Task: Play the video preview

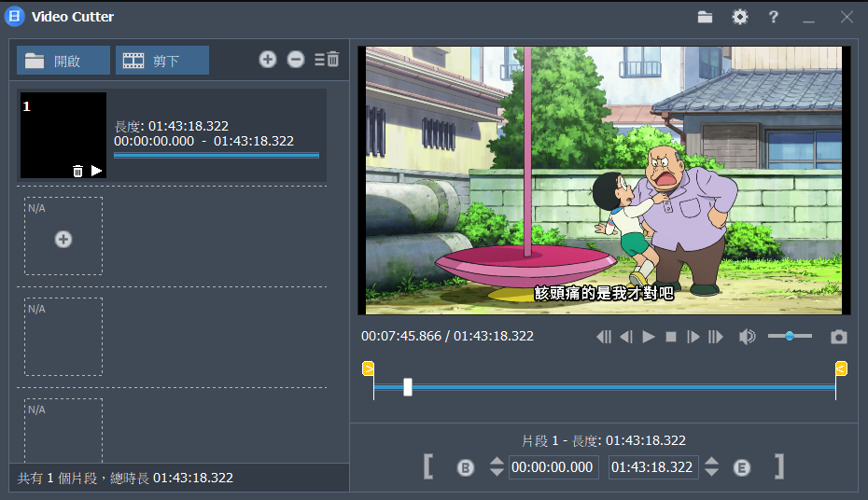Action: pyautogui.click(x=649, y=336)
